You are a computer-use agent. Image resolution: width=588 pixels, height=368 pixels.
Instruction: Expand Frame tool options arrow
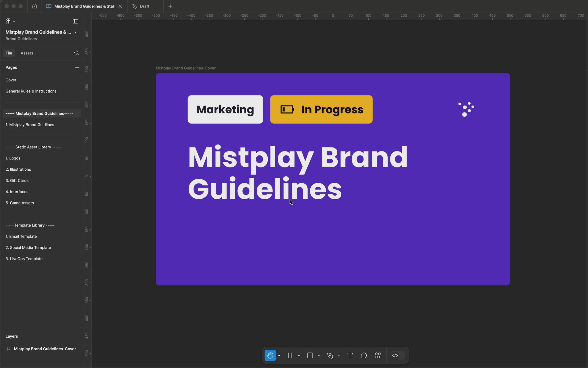pyautogui.click(x=299, y=356)
